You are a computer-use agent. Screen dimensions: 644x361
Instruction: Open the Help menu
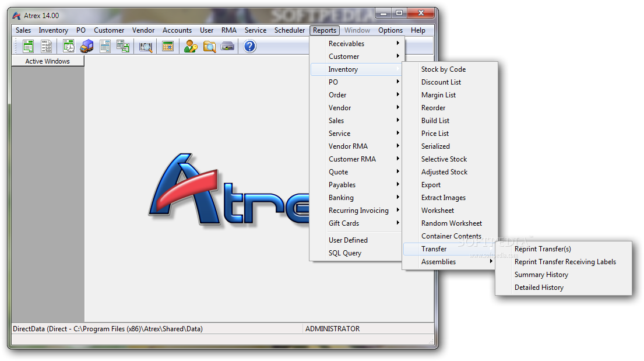point(418,30)
